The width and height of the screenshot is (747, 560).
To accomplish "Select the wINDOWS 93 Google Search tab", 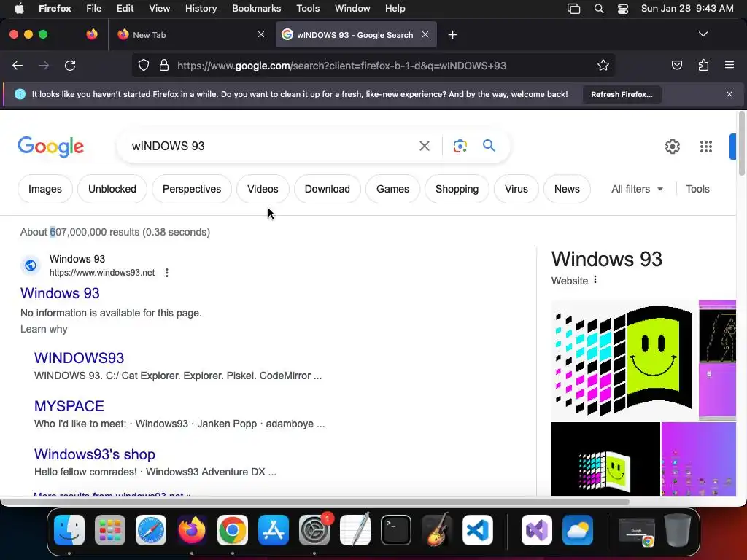I will [x=356, y=35].
